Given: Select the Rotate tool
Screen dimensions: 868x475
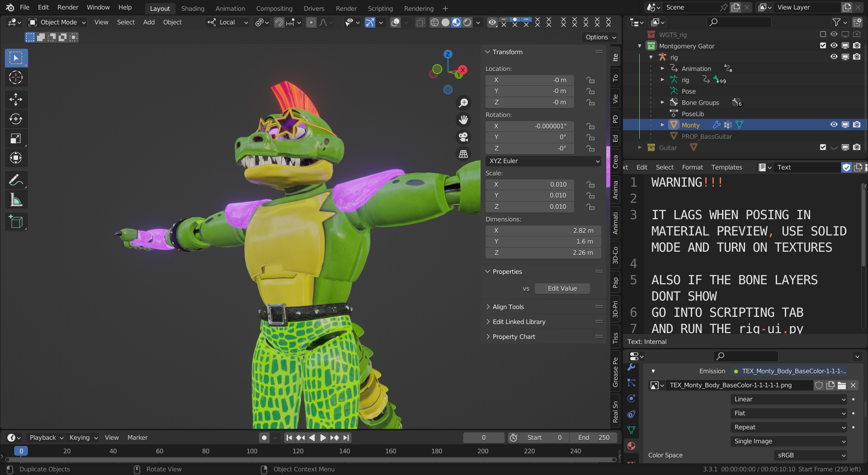Looking at the screenshot, I should pyautogui.click(x=16, y=119).
